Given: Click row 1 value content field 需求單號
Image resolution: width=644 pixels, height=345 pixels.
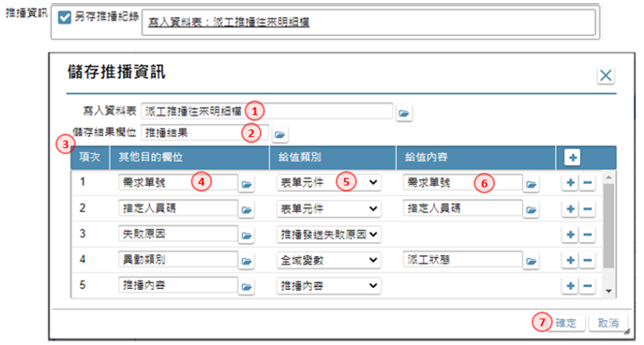Looking at the screenshot, I should [463, 182].
